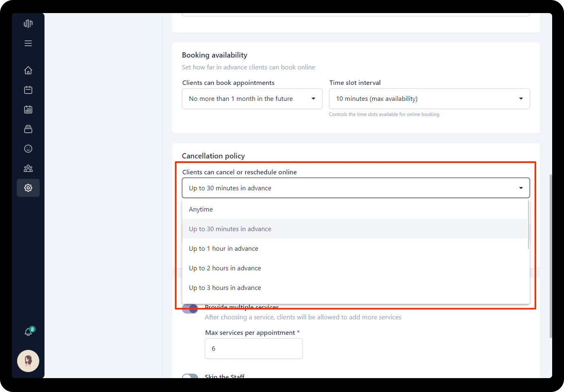Select the Anytime option
The height and width of the screenshot is (392, 564).
click(201, 209)
